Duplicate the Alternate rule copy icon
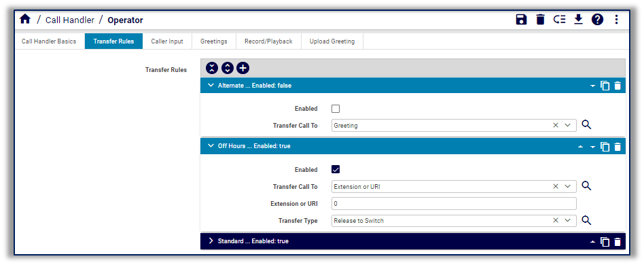The image size is (644, 265). (x=605, y=86)
